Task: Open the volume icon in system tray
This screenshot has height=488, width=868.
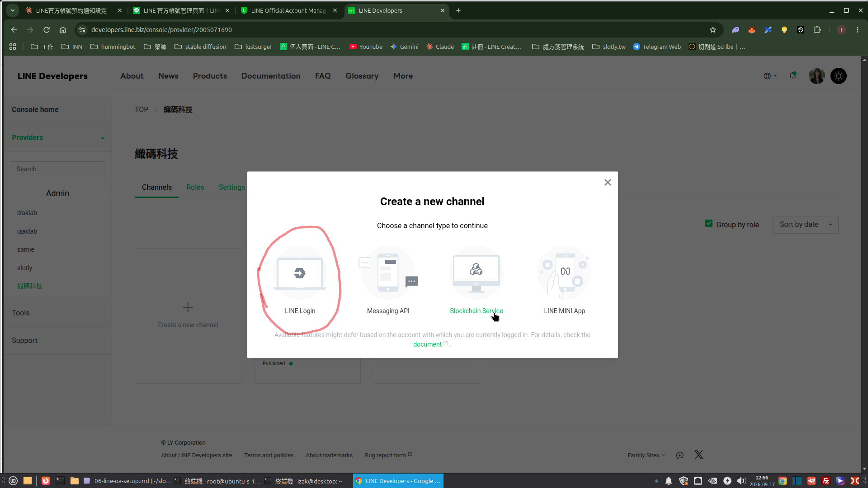Action: point(741,481)
